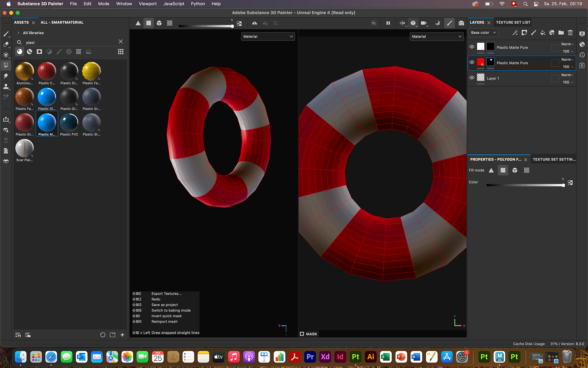Image resolution: width=588 pixels, height=368 pixels.
Task: Click the camera screenshot icon in viewport toolbar
Action: [x=461, y=23]
